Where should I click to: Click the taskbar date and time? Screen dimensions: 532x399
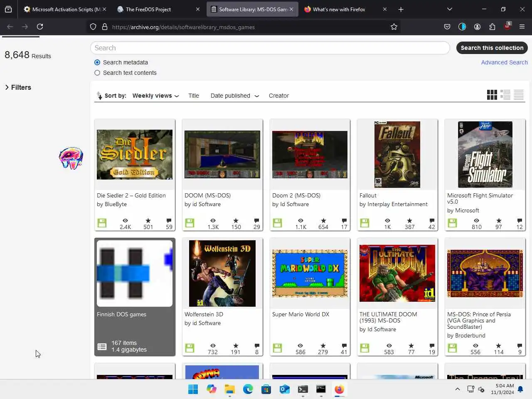point(502,389)
